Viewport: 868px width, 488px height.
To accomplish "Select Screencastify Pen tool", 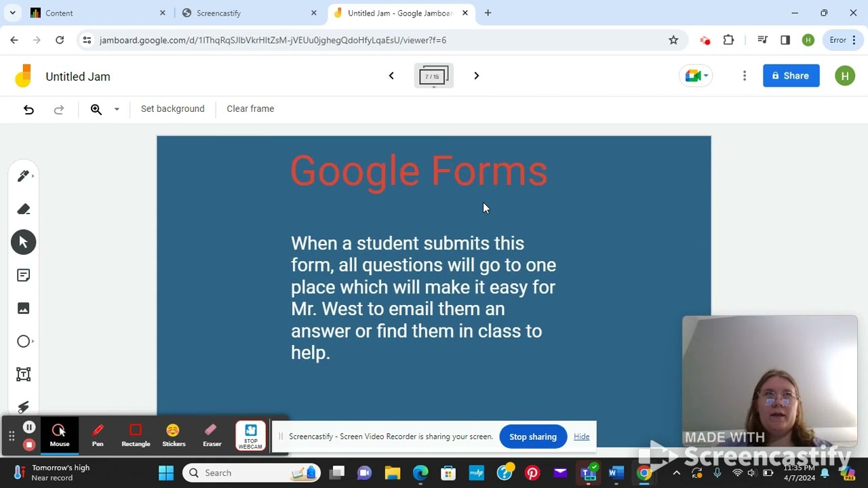I will point(98,435).
